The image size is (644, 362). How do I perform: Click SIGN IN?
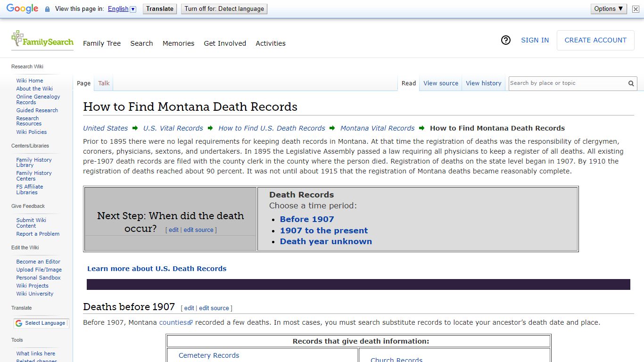535,40
